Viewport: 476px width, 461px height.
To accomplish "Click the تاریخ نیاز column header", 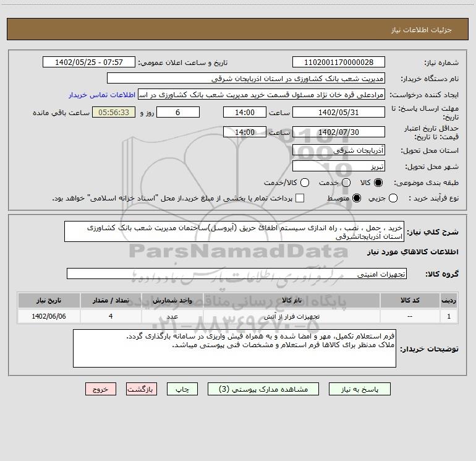I will click(49, 300).
